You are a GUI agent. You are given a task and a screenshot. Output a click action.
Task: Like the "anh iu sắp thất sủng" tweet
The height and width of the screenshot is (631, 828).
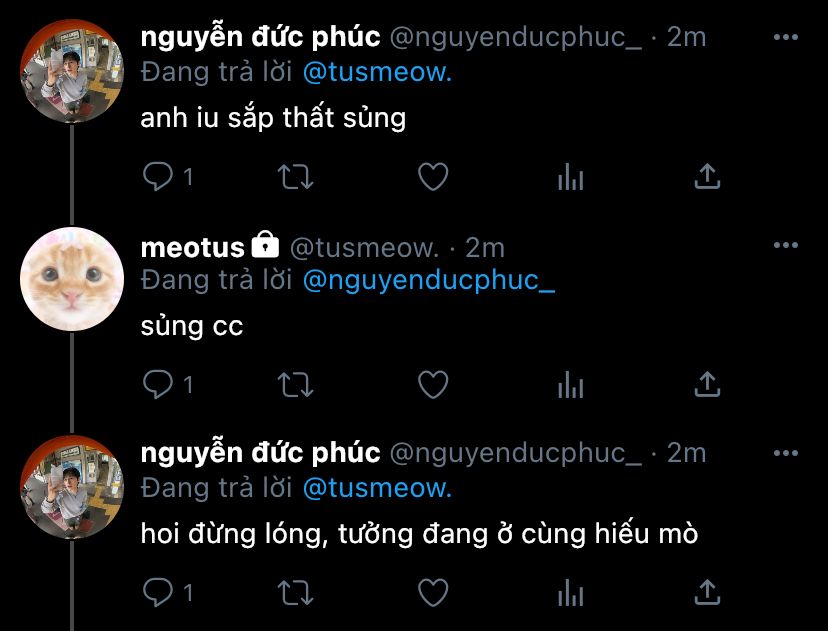432,178
